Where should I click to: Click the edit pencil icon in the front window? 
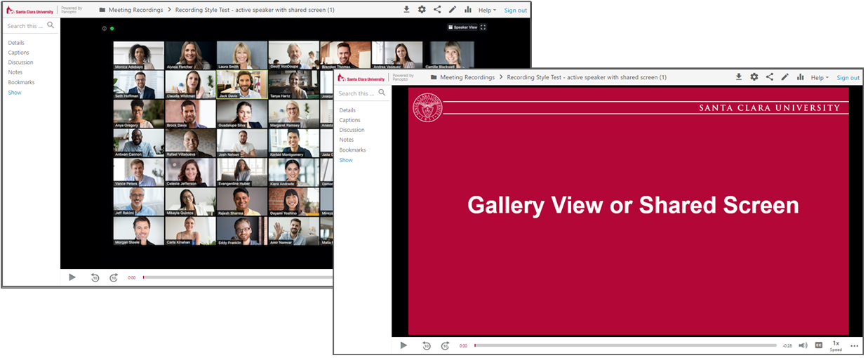[785, 77]
